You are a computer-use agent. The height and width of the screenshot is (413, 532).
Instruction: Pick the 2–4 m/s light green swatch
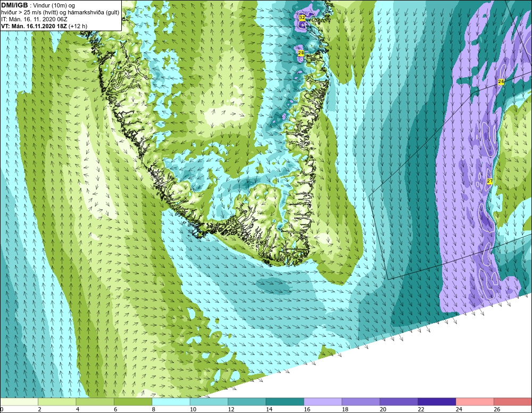click(x=57, y=402)
